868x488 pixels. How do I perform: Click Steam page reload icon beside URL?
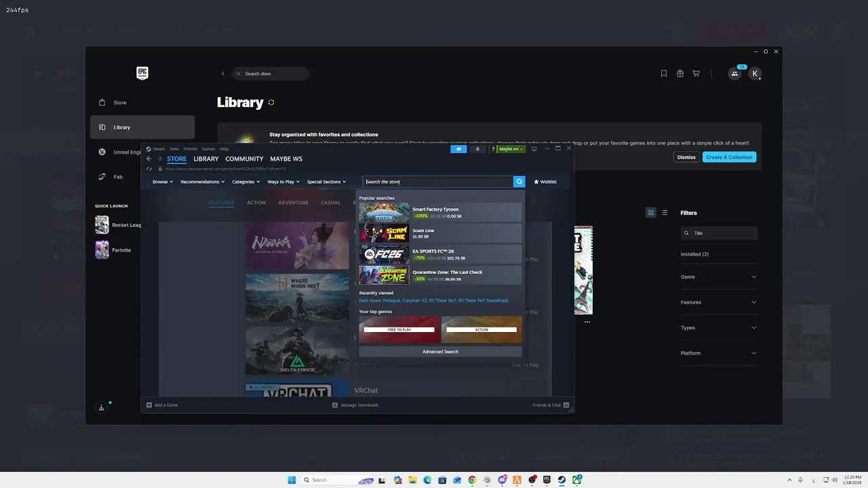click(x=149, y=169)
